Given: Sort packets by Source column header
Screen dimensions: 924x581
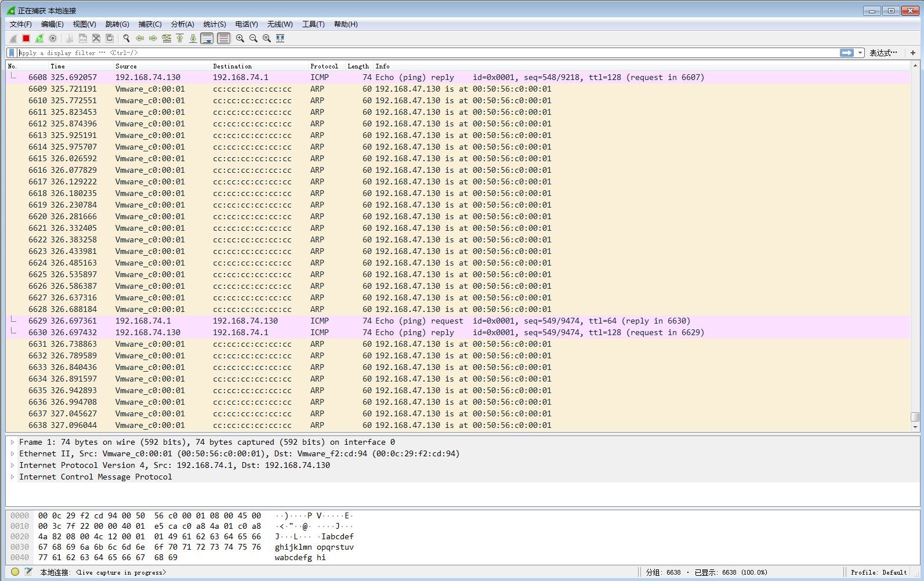Looking at the screenshot, I should point(161,66).
